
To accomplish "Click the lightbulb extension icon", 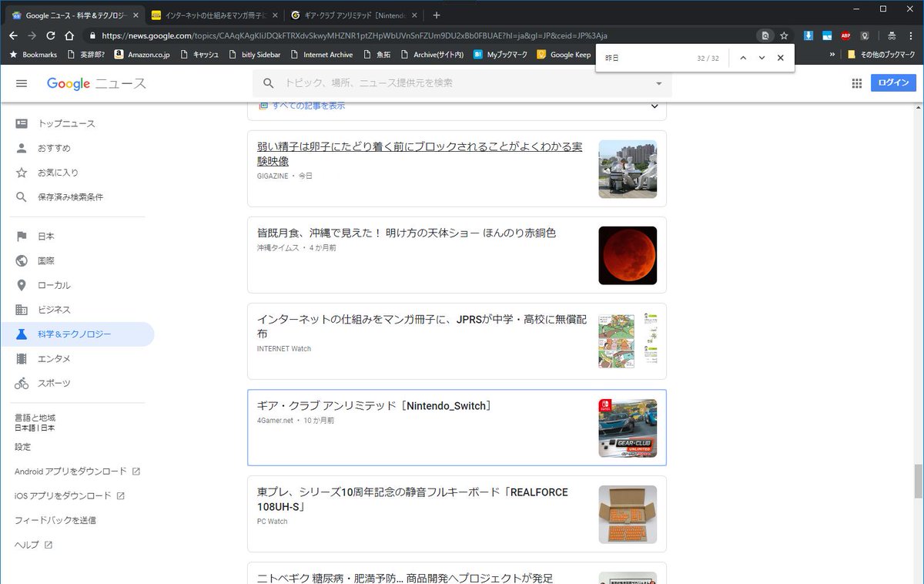I will [x=865, y=35].
